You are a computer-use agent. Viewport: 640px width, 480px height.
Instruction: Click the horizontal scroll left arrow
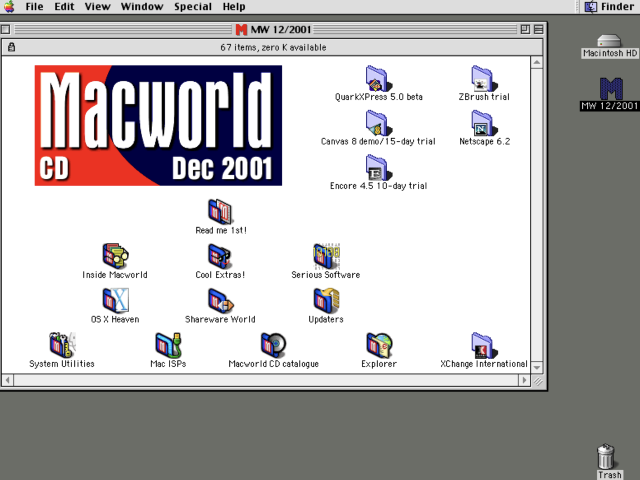pyautogui.click(x=7, y=380)
